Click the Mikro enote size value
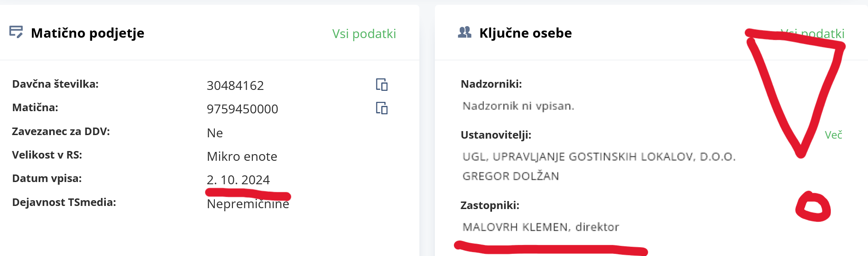 click(242, 156)
